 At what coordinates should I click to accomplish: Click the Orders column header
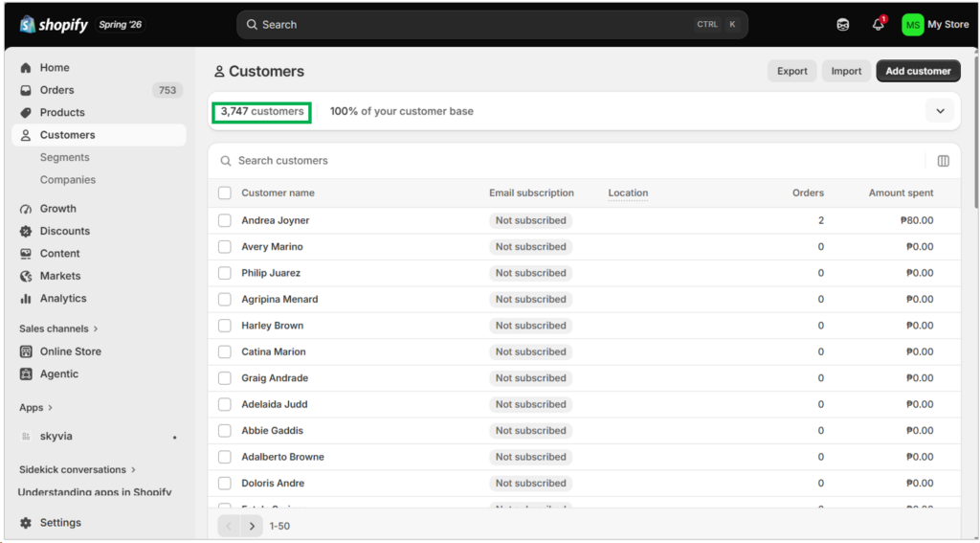click(x=808, y=192)
